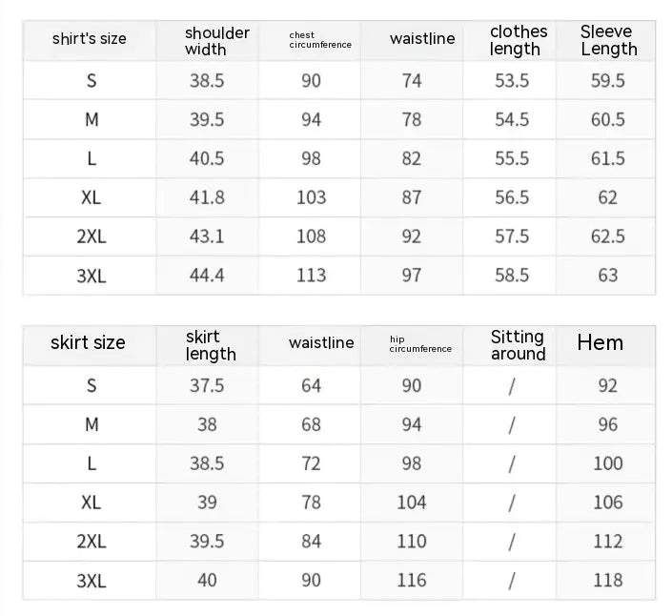Screen dimensions: 672x616
Task: Click chest circumference value 103
Action: (312, 197)
